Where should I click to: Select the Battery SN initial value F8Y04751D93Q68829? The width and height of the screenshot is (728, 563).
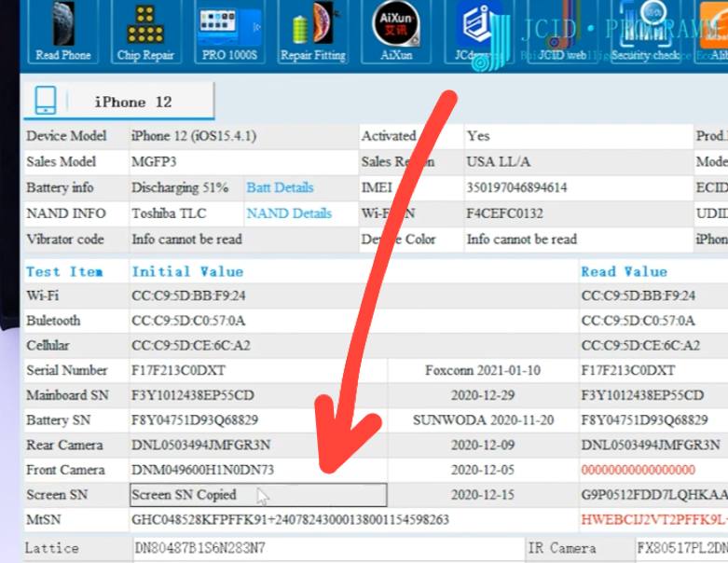coord(195,420)
